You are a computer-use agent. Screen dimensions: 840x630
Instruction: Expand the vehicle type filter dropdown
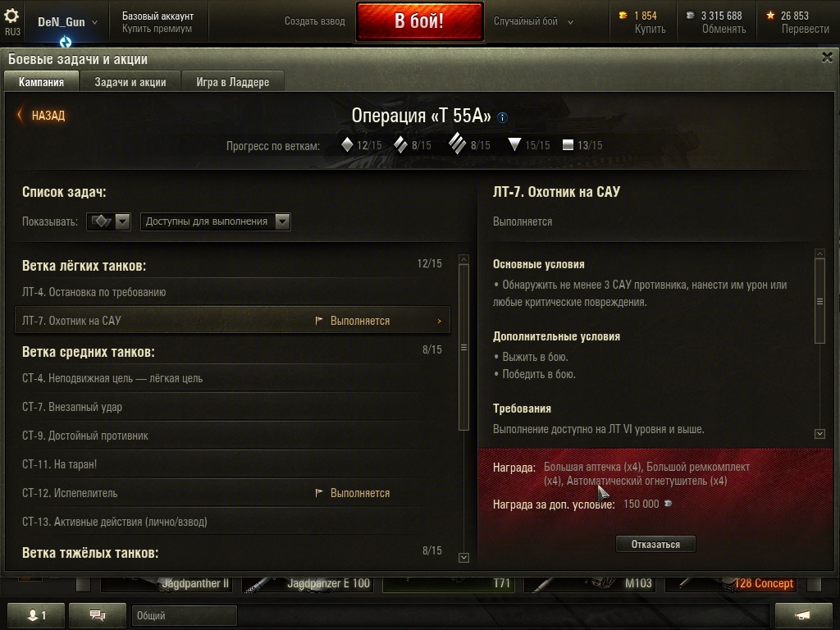108,221
